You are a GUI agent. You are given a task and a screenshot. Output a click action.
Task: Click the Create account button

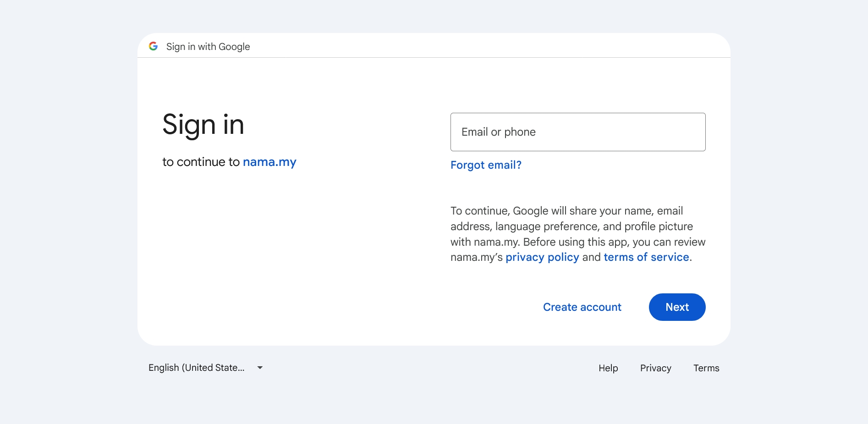tap(582, 307)
